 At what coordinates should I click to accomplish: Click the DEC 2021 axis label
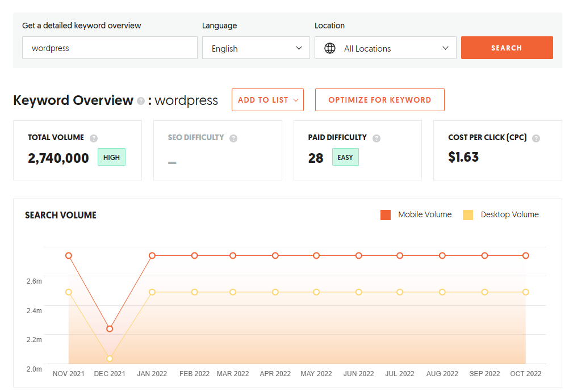[110, 373]
